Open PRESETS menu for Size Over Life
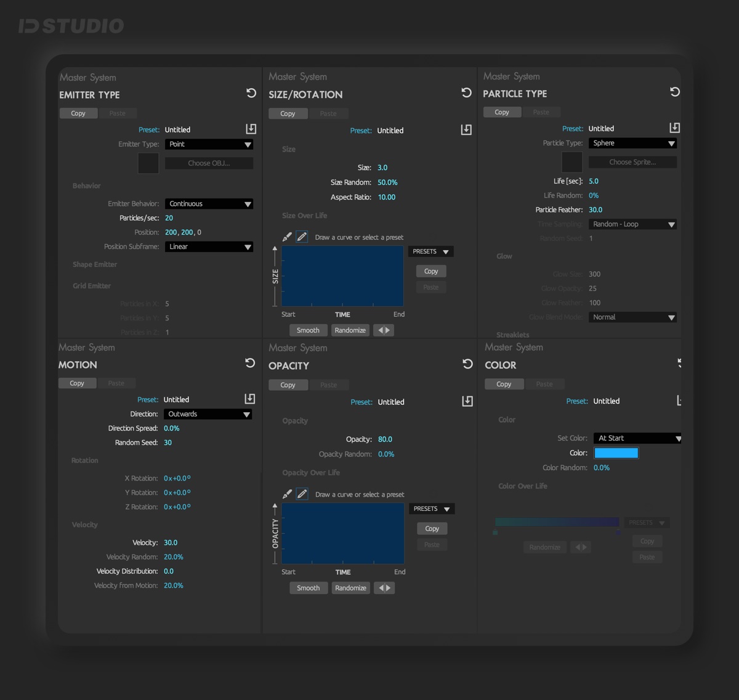The height and width of the screenshot is (700, 739). click(430, 251)
